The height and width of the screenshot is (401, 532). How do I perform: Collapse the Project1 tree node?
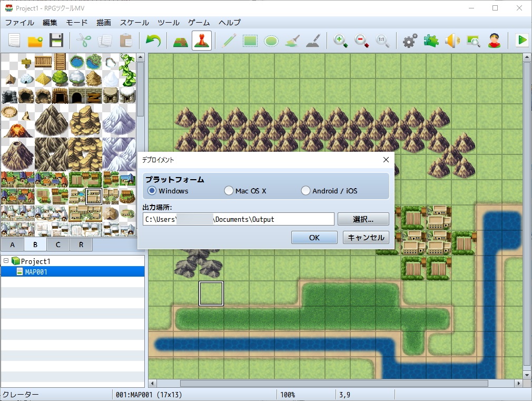point(6,261)
